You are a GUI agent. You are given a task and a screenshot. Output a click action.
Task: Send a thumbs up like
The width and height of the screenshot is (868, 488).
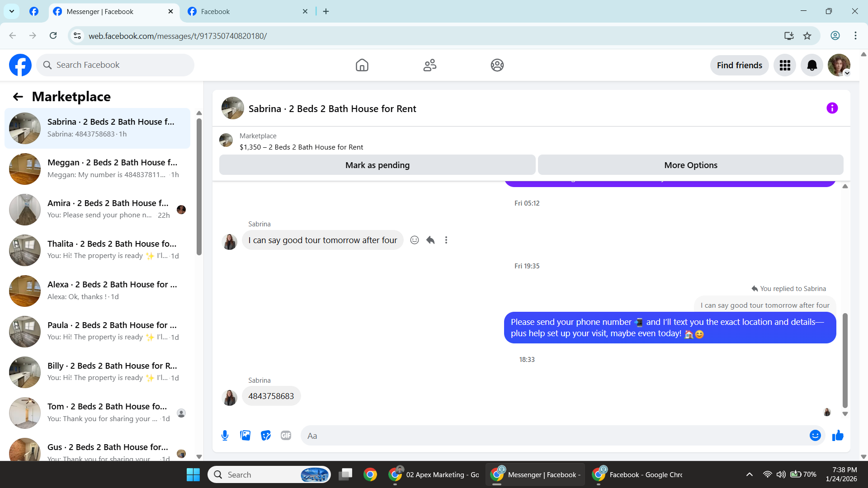coord(838,436)
